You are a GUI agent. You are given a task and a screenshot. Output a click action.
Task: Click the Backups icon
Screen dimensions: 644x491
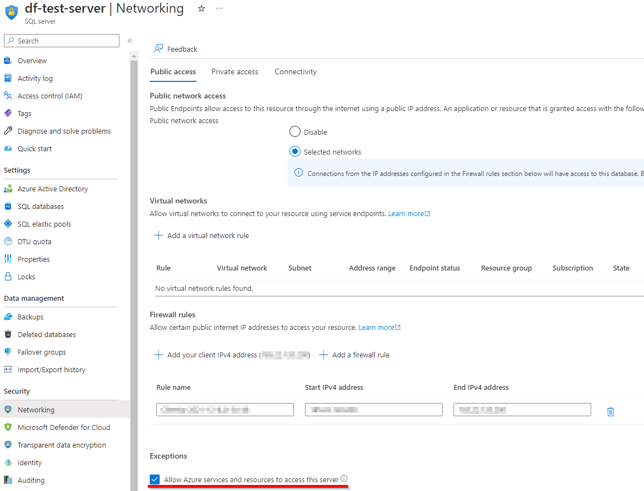click(x=8, y=317)
